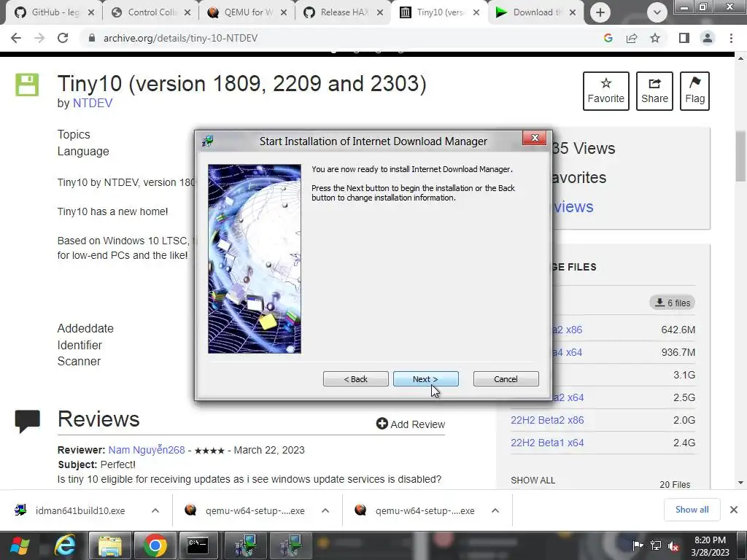Click the muted volume tray icon
Screen dimensions: 747x560
(673, 545)
